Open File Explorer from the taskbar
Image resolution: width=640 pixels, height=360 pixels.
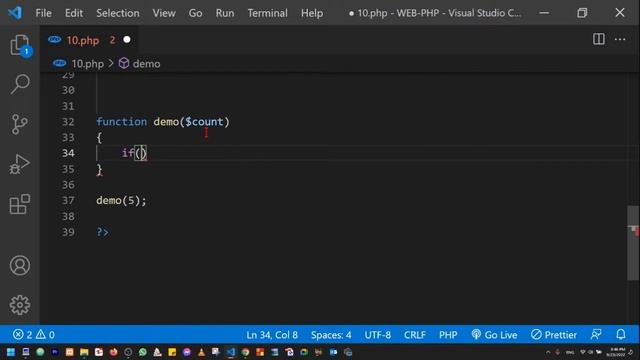(x=84, y=352)
